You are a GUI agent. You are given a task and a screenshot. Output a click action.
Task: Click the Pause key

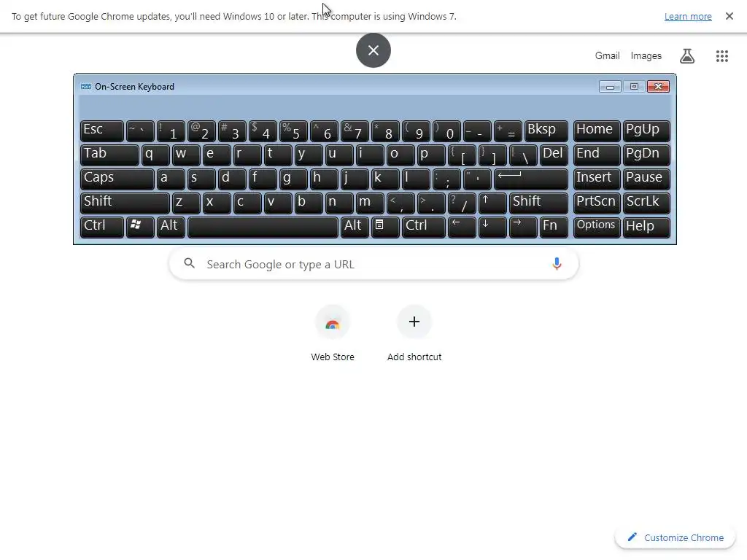pyautogui.click(x=646, y=179)
